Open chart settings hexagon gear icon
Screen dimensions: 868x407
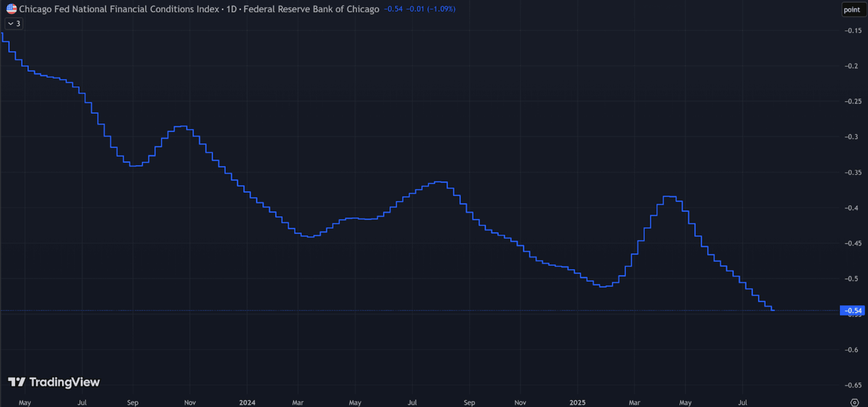pyautogui.click(x=854, y=402)
